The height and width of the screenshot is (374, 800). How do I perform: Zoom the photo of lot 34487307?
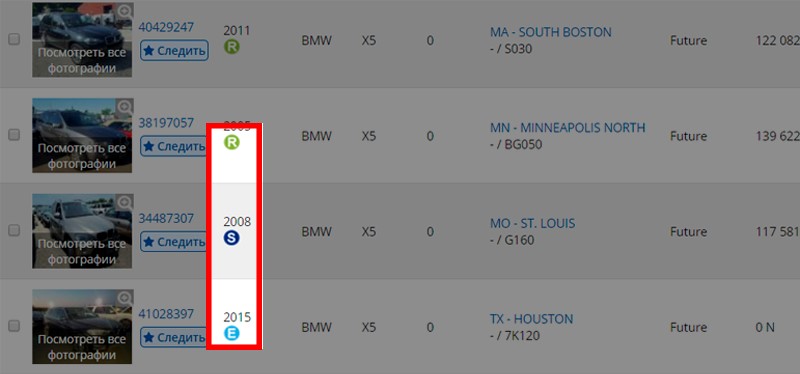(x=125, y=202)
